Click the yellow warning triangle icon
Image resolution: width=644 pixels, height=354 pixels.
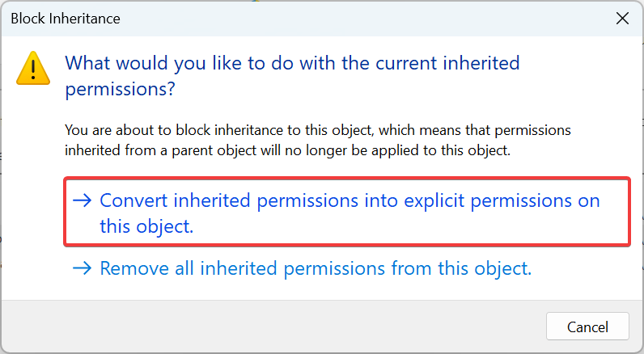(33, 69)
